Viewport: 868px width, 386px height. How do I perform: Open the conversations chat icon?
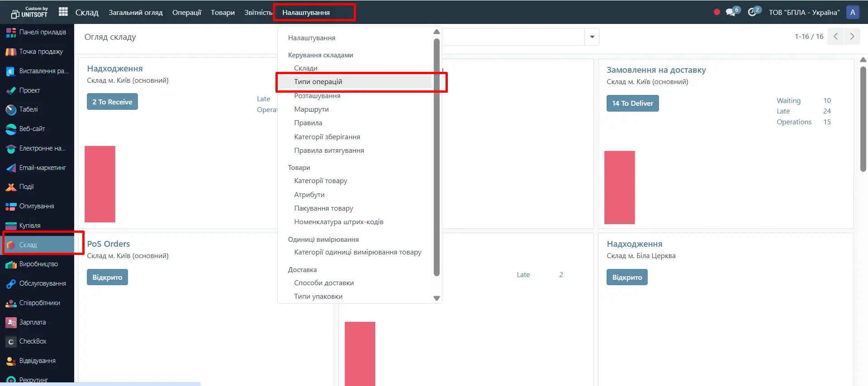[730, 12]
